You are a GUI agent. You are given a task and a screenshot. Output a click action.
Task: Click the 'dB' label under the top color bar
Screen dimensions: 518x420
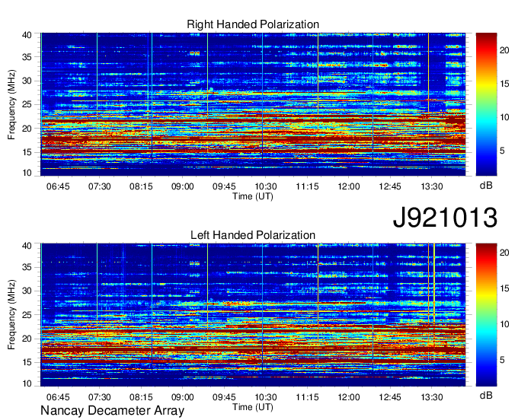[486, 186]
